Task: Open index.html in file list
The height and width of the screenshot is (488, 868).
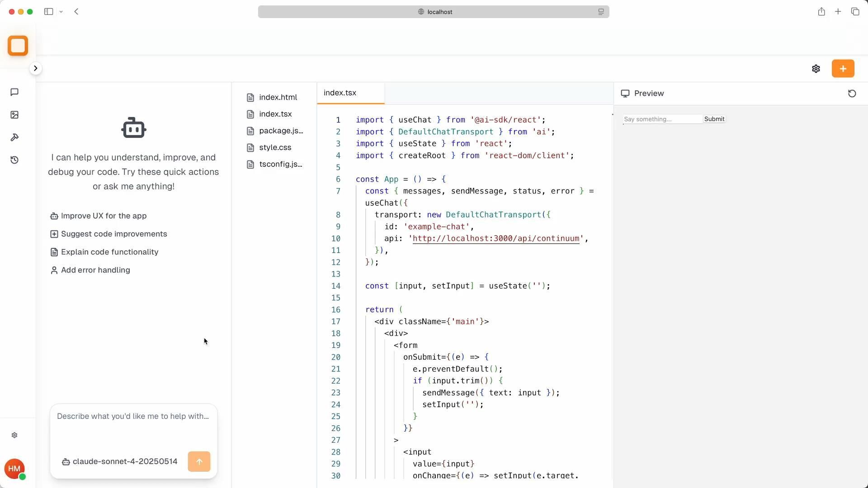Action: (x=278, y=98)
